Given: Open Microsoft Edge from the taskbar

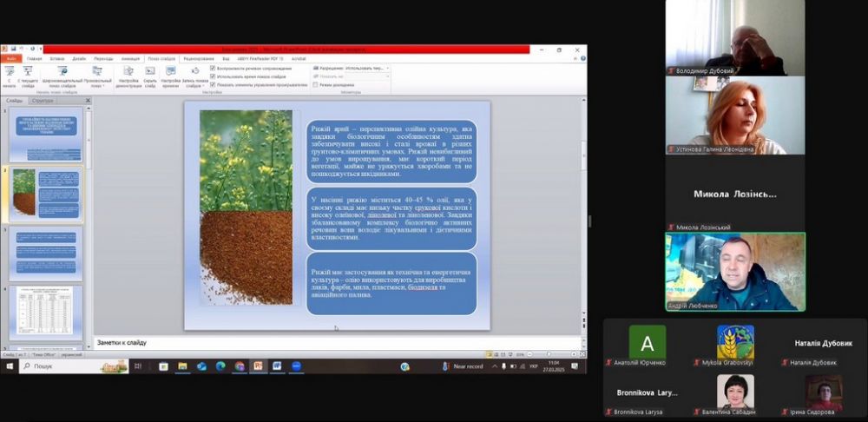Looking at the screenshot, I should [220, 366].
